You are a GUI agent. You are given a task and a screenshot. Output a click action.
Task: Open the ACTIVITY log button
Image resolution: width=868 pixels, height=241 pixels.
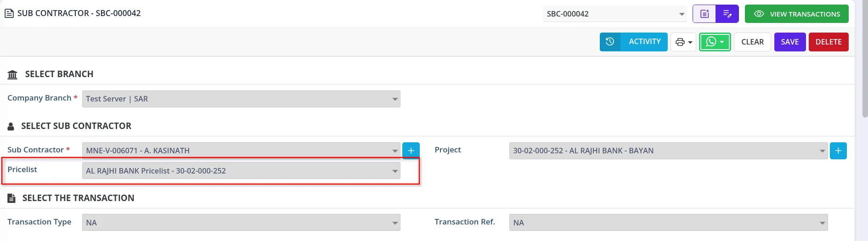tap(644, 42)
